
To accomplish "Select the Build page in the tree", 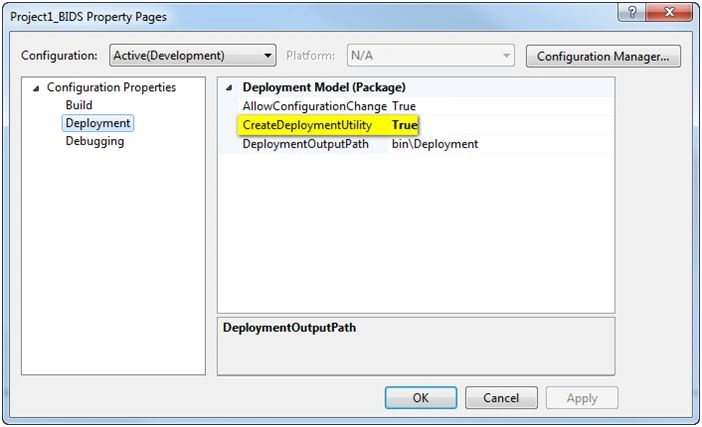I will tap(79, 105).
